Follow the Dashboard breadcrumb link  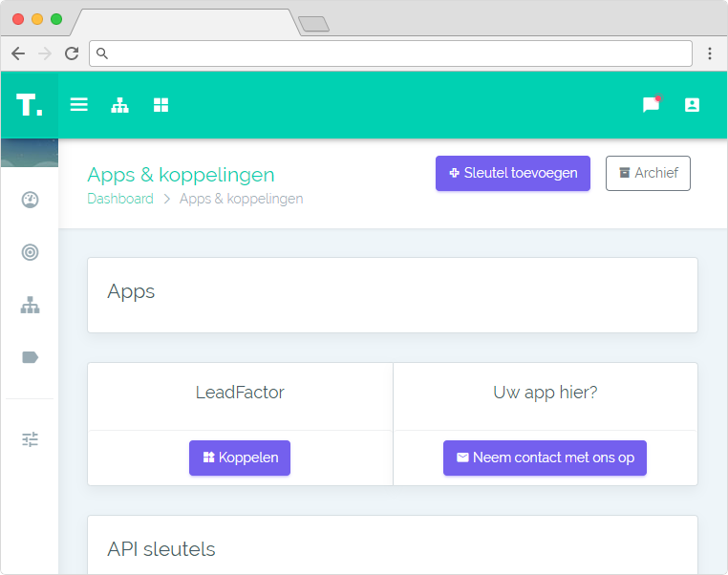[120, 199]
